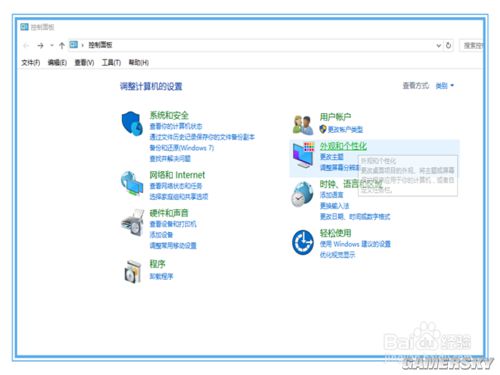This screenshot has width=500, height=375.
Task: Open the 外观和个性化 monitor icon
Action: (x=303, y=155)
